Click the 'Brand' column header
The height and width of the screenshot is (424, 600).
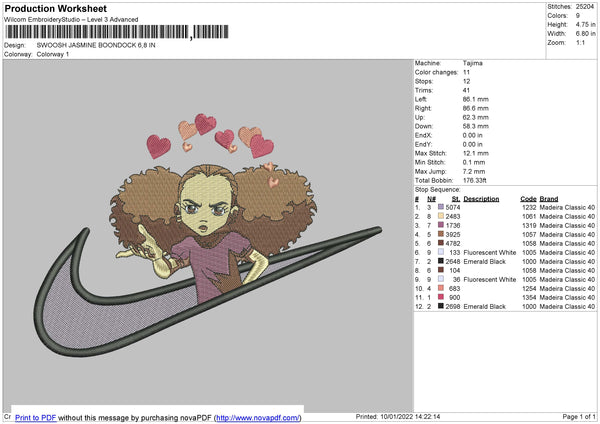(x=549, y=199)
